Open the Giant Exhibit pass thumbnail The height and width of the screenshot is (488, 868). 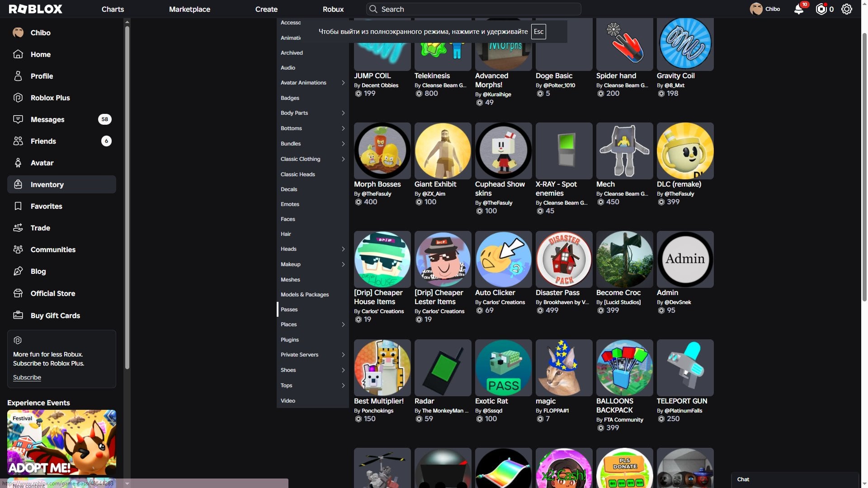point(443,151)
